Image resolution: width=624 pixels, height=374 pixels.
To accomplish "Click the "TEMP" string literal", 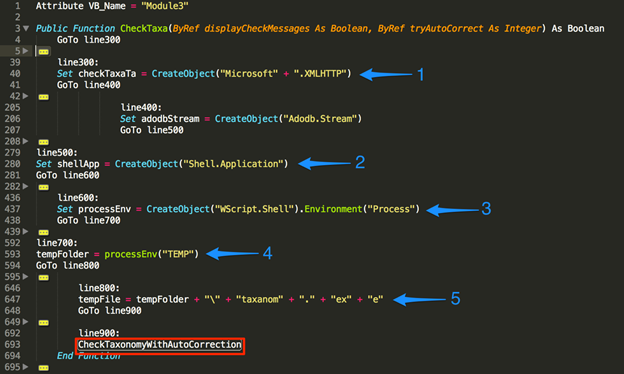I will (178, 254).
